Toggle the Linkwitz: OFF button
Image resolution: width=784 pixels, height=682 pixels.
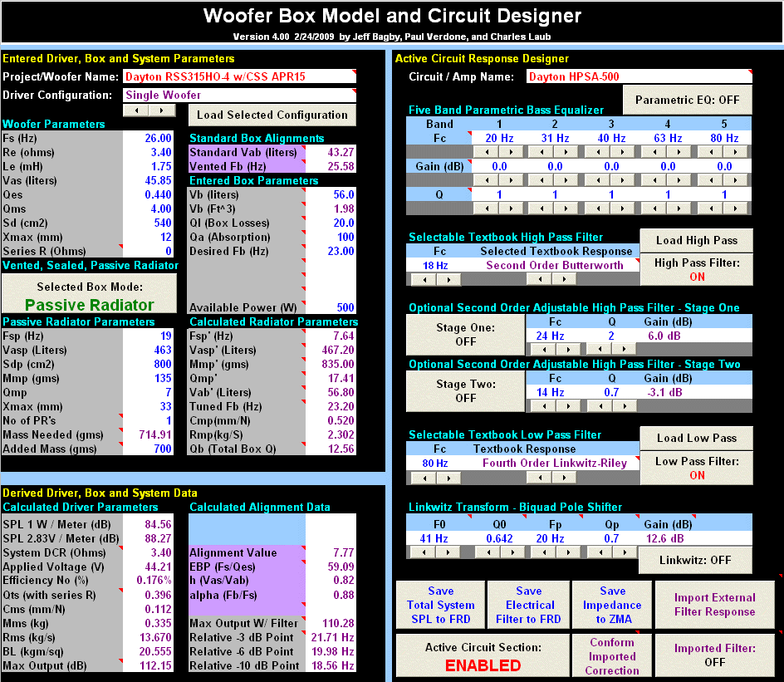tap(695, 560)
